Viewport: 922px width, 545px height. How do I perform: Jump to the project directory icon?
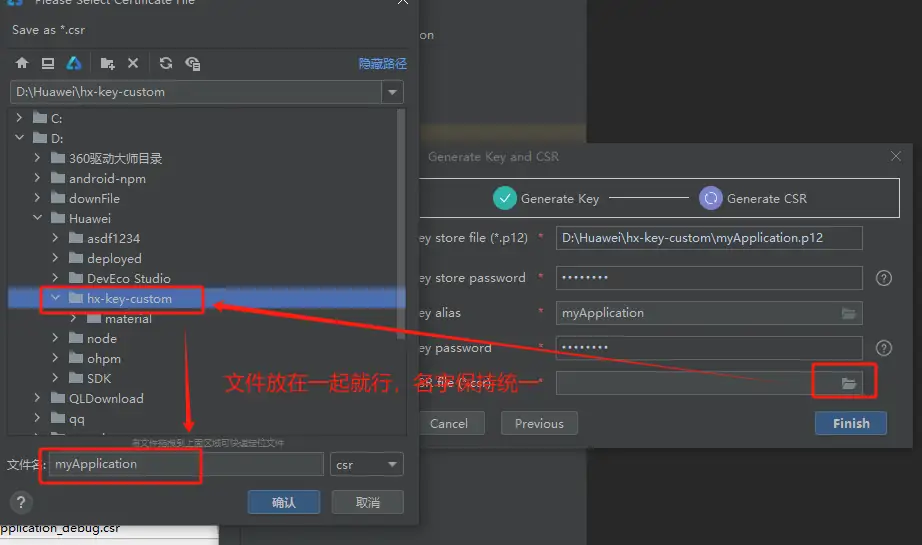pos(74,63)
